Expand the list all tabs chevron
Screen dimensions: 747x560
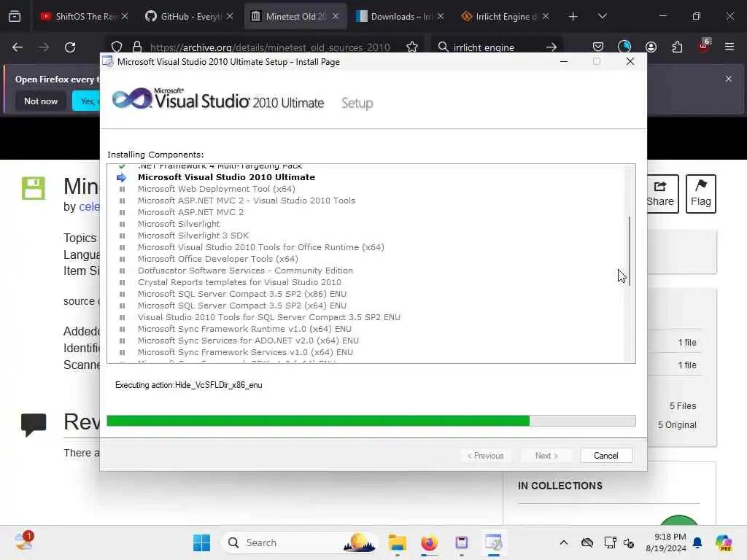pyautogui.click(x=602, y=17)
